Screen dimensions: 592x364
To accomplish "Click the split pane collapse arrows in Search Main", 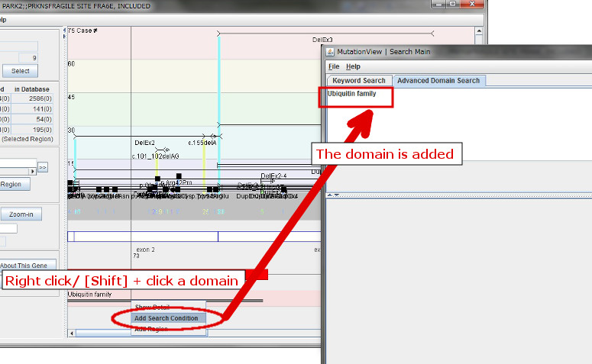I will pos(331,195).
